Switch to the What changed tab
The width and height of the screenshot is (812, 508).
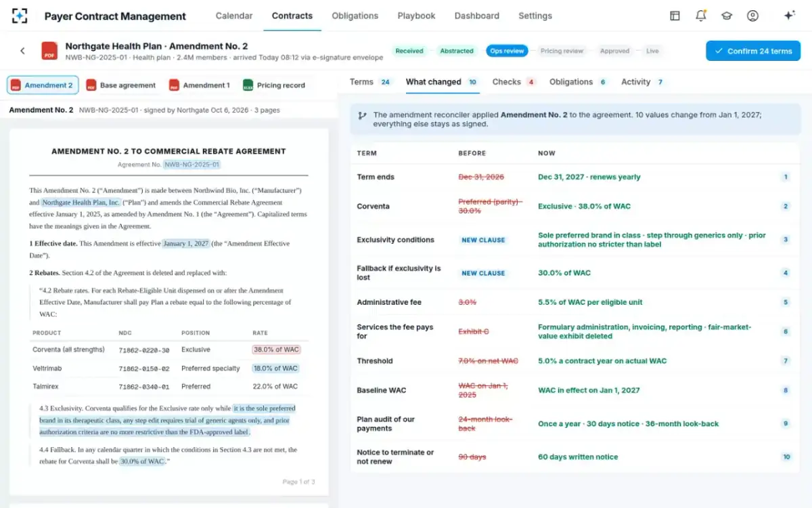443,82
